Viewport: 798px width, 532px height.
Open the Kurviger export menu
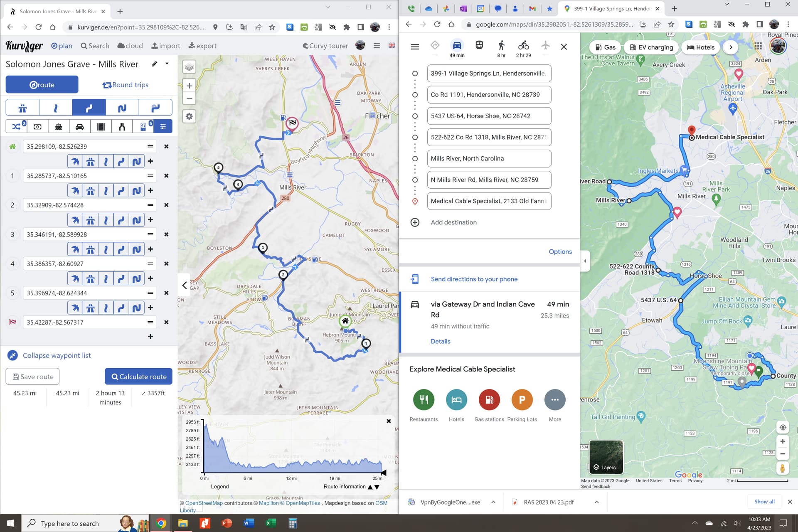(202, 46)
